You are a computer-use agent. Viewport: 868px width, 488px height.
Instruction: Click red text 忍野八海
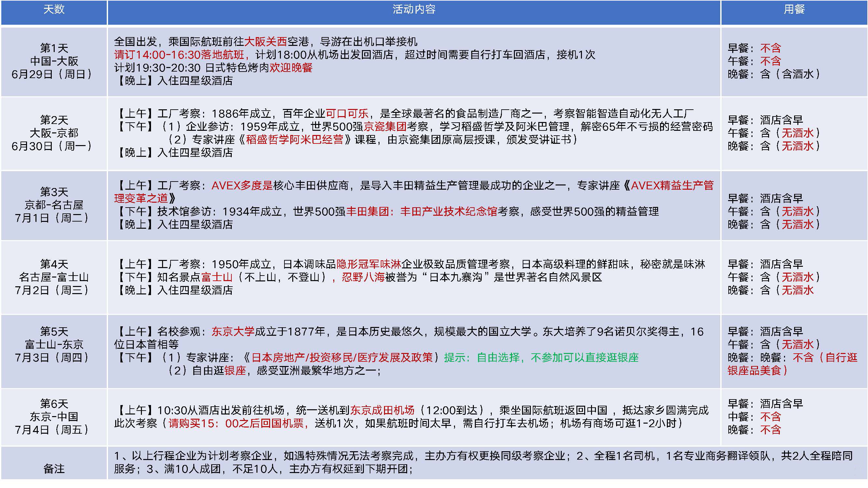coord(363,278)
